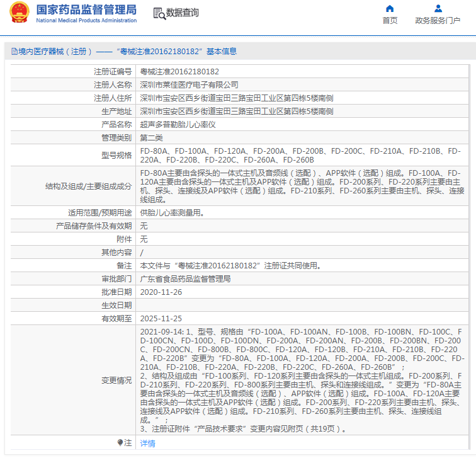Click 注册人住所 label

pyautogui.click(x=113, y=98)
